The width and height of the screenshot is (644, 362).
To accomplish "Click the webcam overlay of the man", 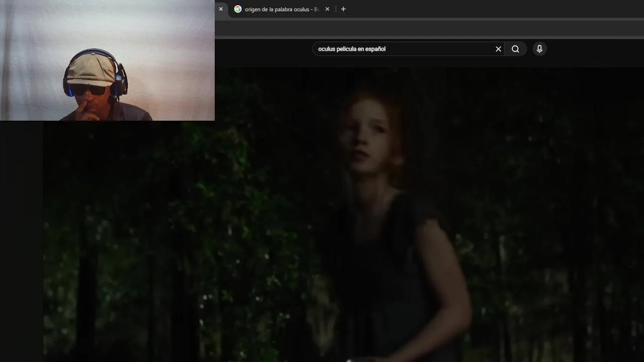I will tap(107, 60).
